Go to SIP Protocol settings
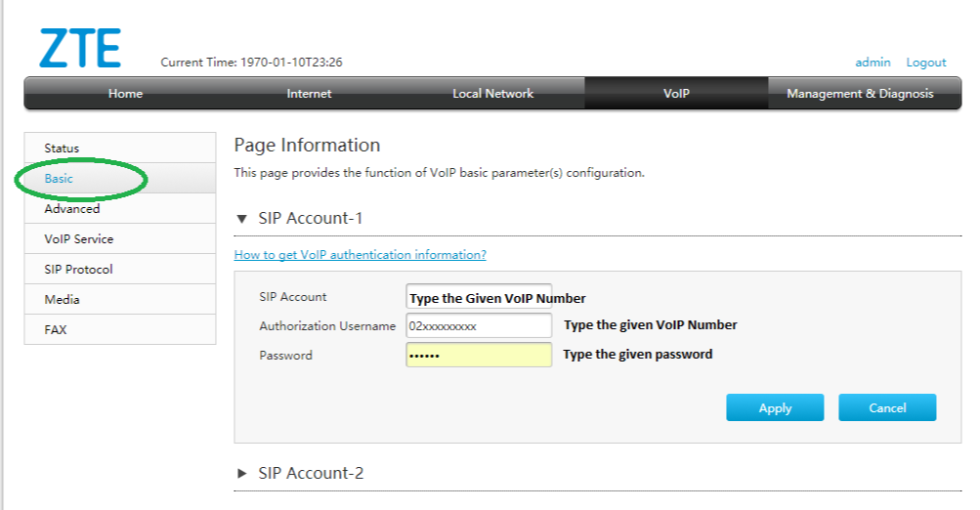The width and height of the screenshot is (980, 510). 78,270
